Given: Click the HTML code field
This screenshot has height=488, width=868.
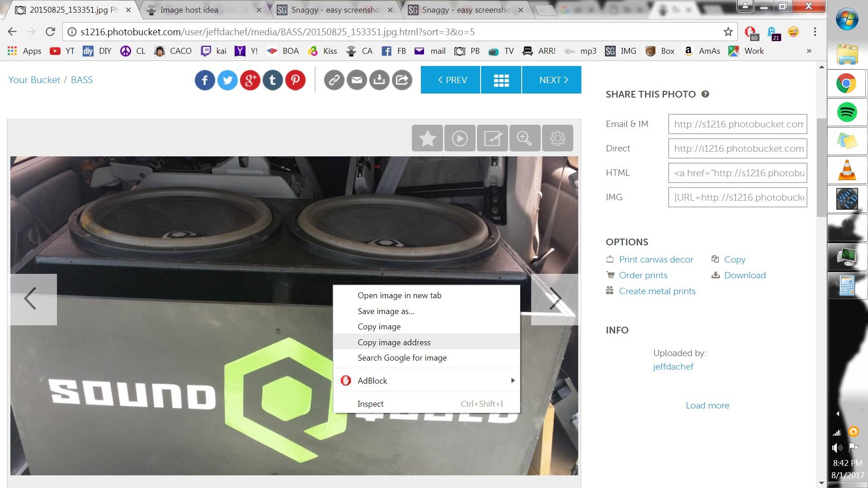Looking at the screenshot, I should [x=738, y=173].
